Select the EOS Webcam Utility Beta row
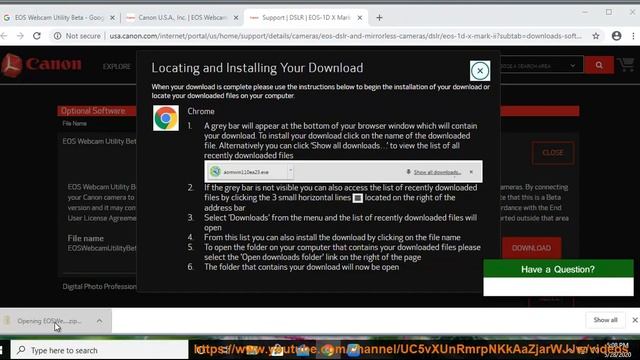The height and width of the screenshot is (360, 640). coord(99,141)
